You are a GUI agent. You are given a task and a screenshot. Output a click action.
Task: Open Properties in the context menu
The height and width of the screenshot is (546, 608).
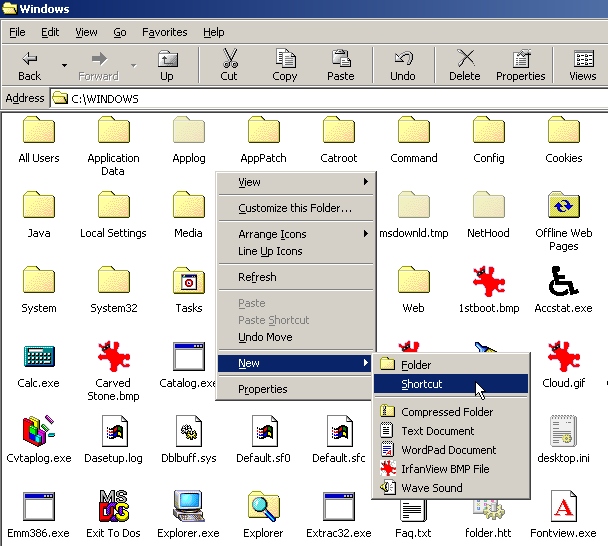click(295, 389)
